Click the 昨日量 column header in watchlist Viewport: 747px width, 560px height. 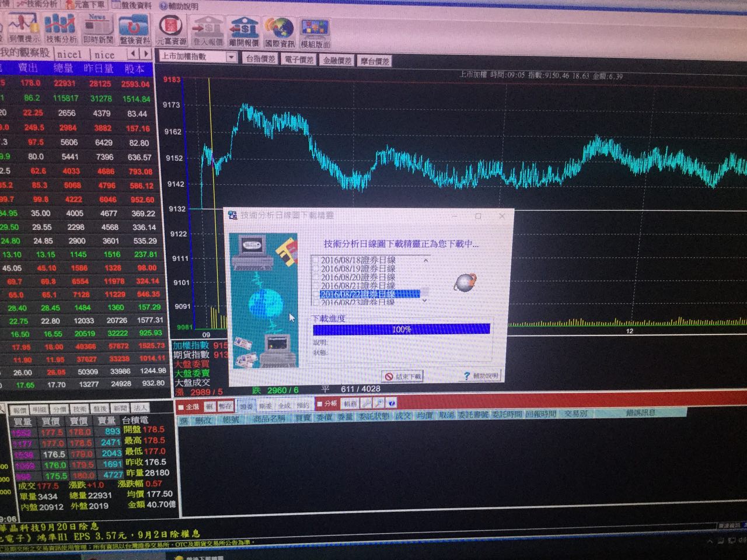(99, 69)
